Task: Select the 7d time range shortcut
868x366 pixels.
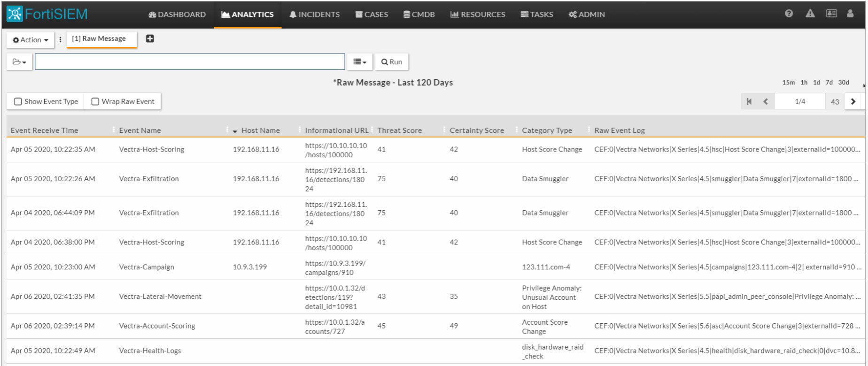Action: coord(829,83)
